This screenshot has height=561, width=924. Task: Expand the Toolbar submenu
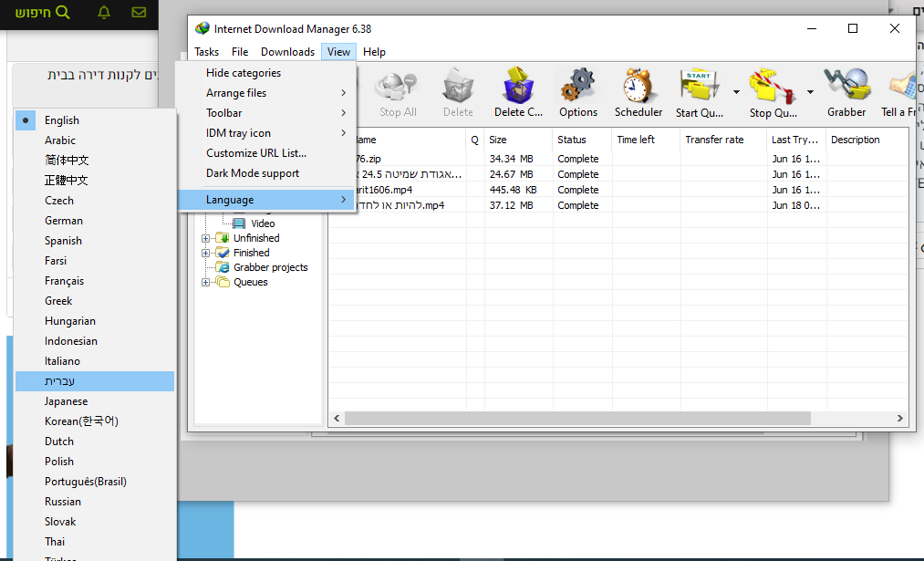[266, 112]
